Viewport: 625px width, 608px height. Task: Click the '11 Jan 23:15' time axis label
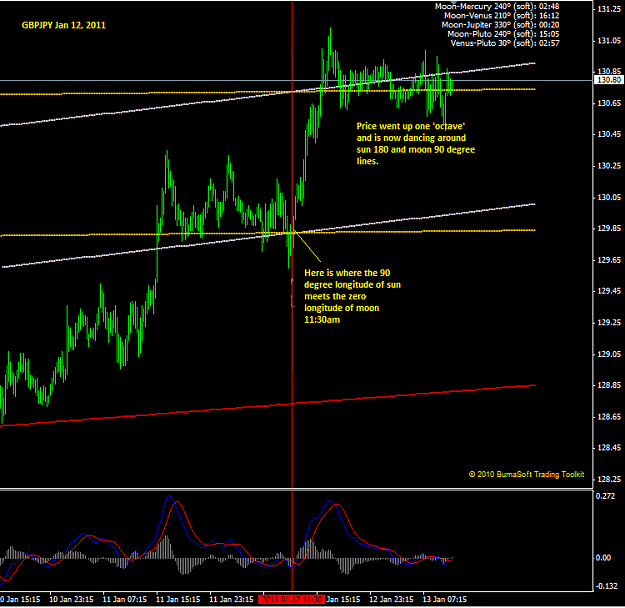tap(232, 599)
